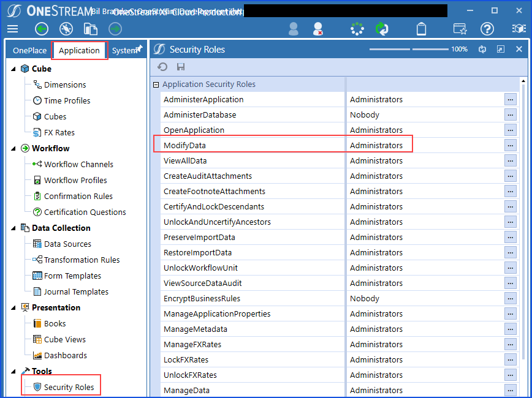Screen dimensions: 532x398
Task: Open Dimensions in the Cube group
Action: (59, 84)
